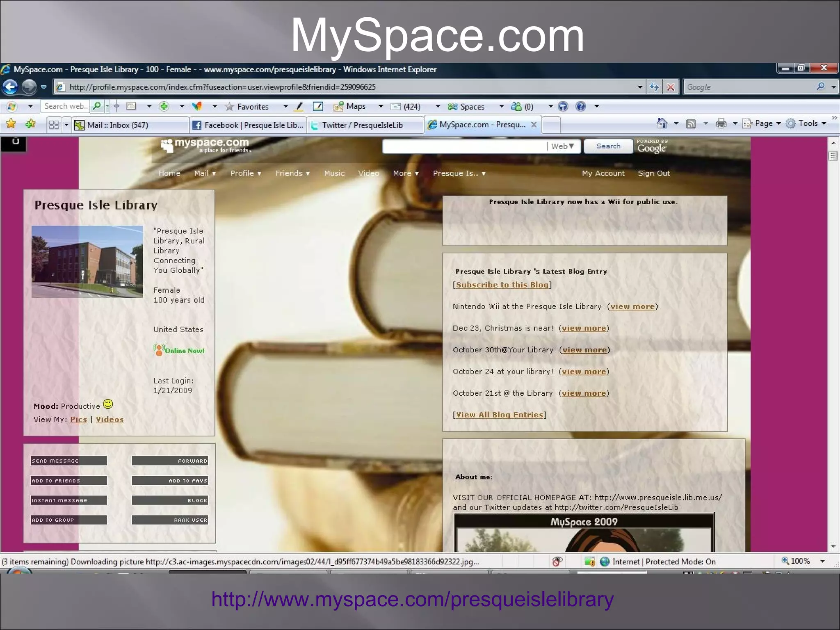Click the Stop loading red X icon
Viewport: 840px width, 630px height.
pyautogui.click(x=671, y=87)
